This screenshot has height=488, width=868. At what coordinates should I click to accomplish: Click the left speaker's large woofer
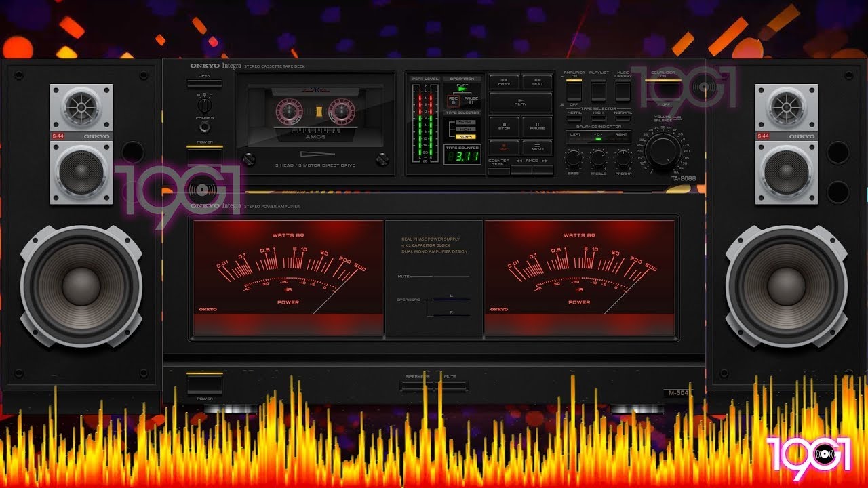81,286
